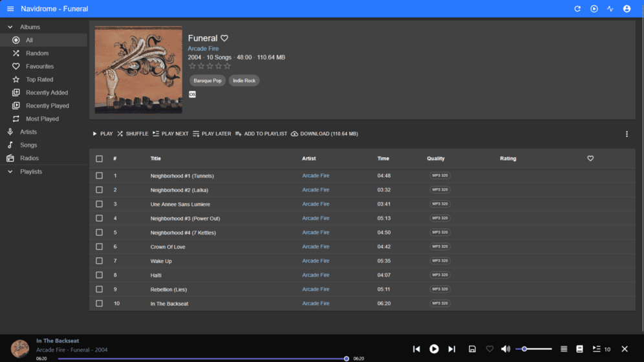Go to previous track in the player

coord(416,349)
